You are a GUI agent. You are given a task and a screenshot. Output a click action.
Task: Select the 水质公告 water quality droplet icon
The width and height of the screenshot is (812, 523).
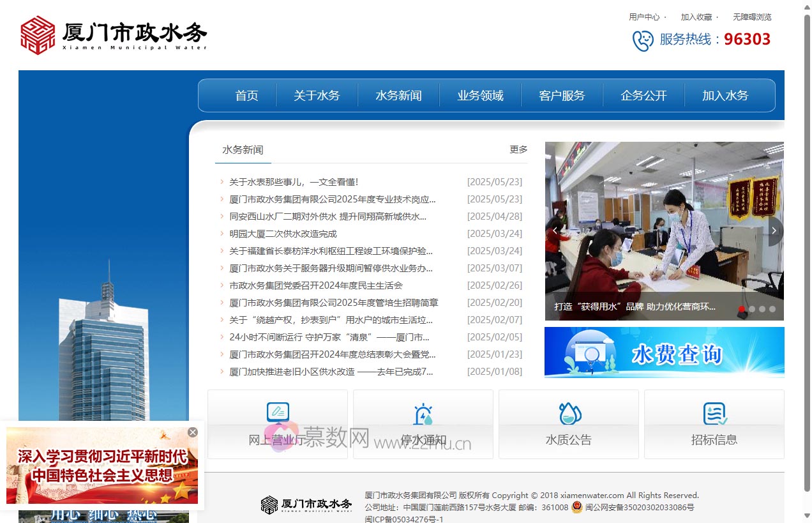pos(568,414)
